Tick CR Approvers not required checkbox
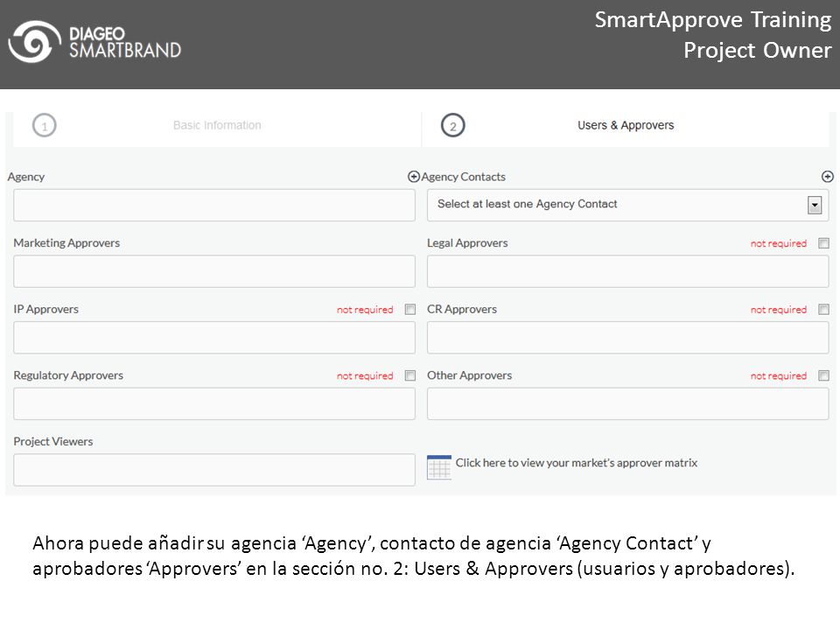Image resolution: width=840 pixels, height=630 pixels. [823, 310]
